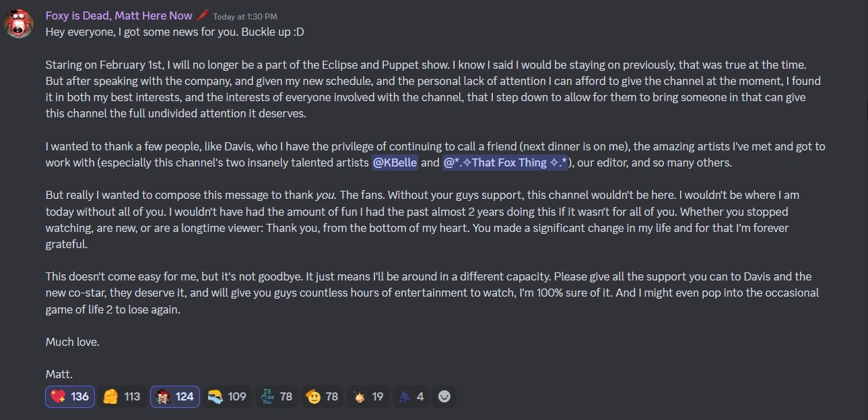This screenshot has height=420, width=868.
Task: Open the @That Fox Thing mention
Action: coord(505,162)
